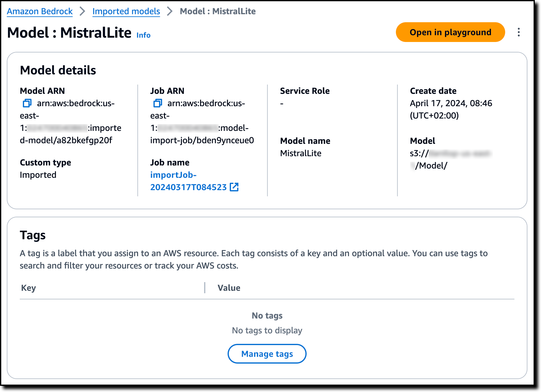541x392 pixels.
Task: Click the external link icon beside the job name
Action: coord(234,187)
